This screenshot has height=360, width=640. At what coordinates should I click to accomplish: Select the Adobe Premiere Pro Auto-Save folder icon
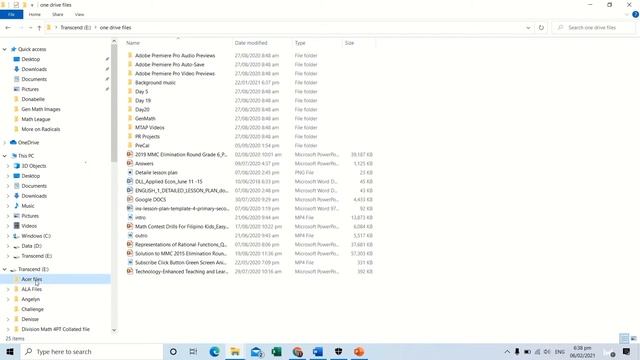click(x=130, y=64)
